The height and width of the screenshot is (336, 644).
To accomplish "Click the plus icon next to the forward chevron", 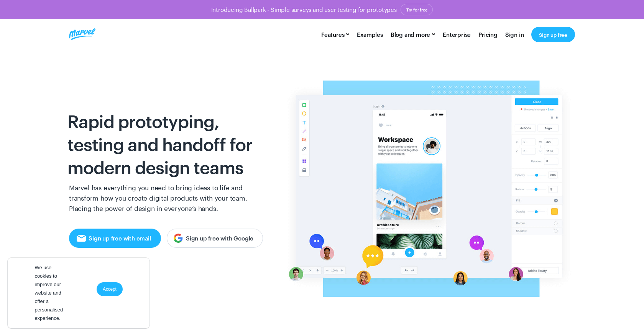I will point(318,270).
